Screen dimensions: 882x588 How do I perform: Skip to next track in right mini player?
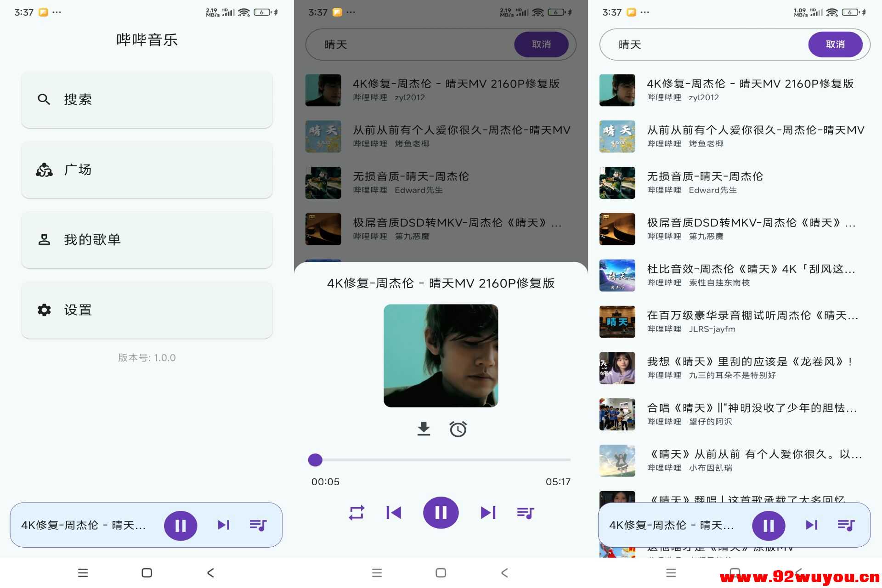[811, 525]
